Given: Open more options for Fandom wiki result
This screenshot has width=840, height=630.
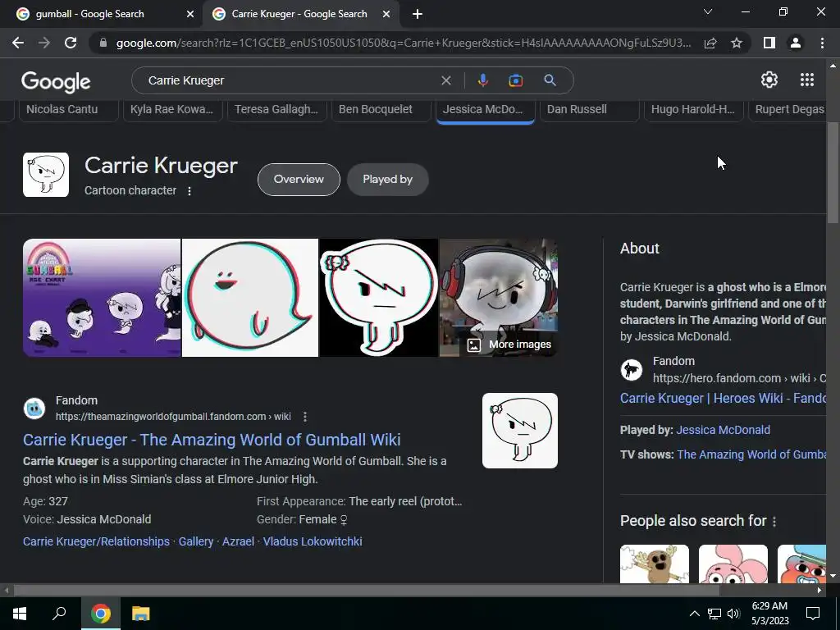Looking at the screenshot, I should pos(305,416).
